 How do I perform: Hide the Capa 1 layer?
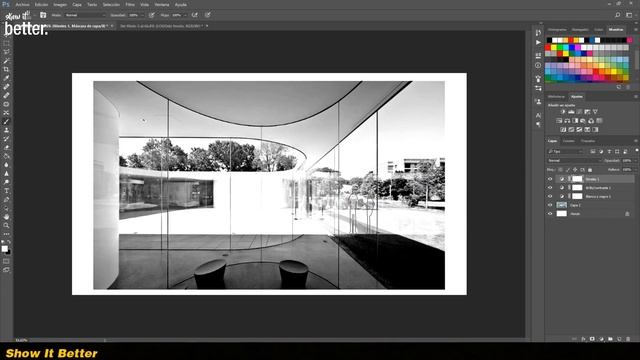pos(550,205)
